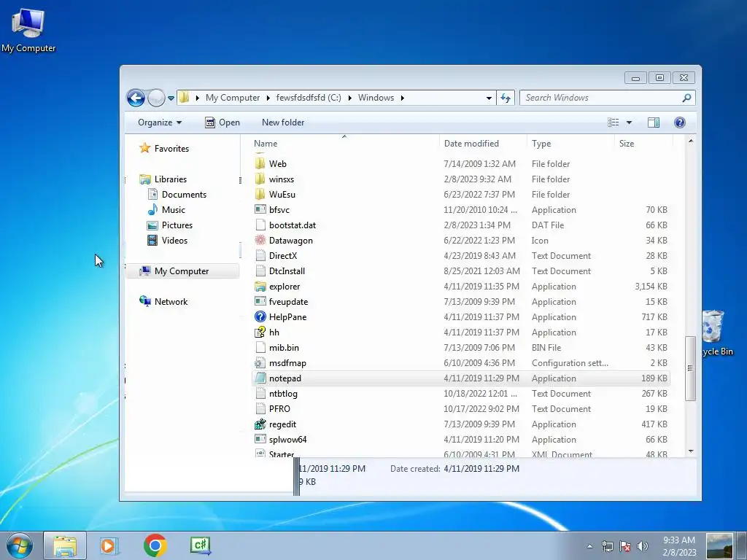Select the WuEsu folder icon
This screenshot has height=560, width=747.
coord(260,194)
